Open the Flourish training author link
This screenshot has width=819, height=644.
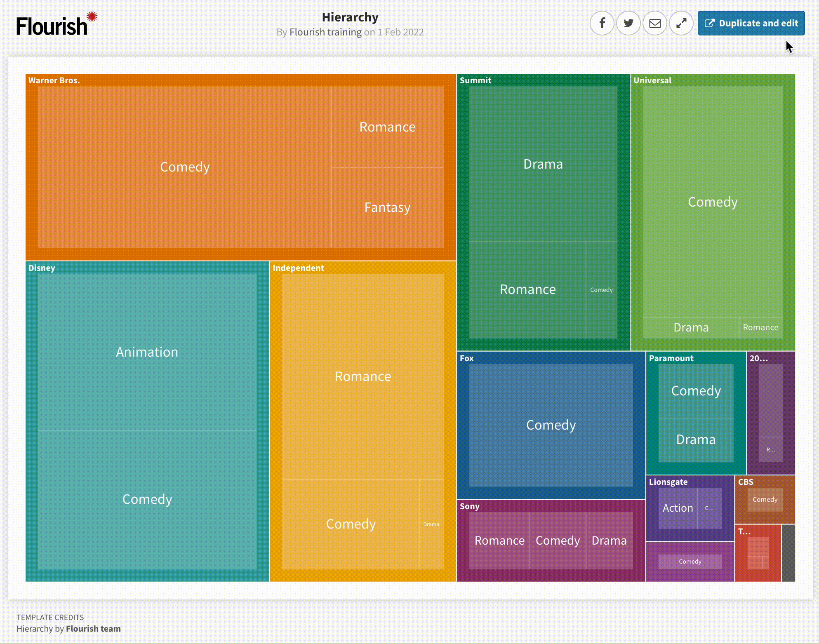coord(325,32)
